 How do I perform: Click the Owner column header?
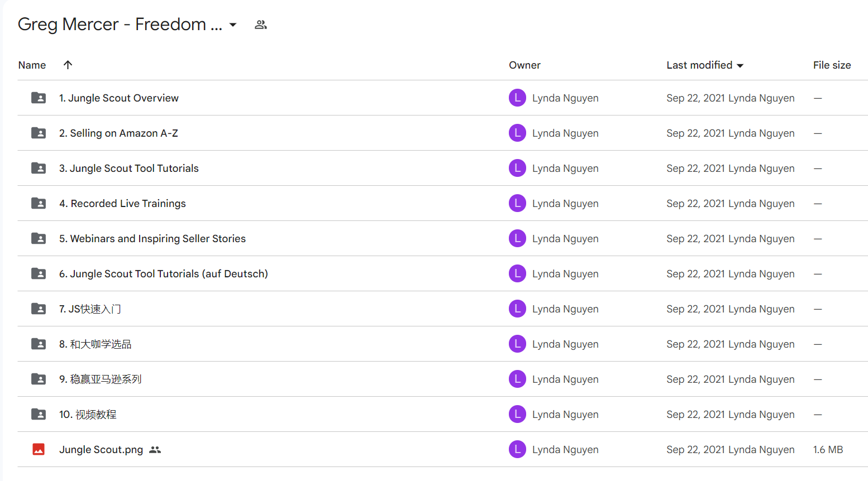tap(524, 65)
